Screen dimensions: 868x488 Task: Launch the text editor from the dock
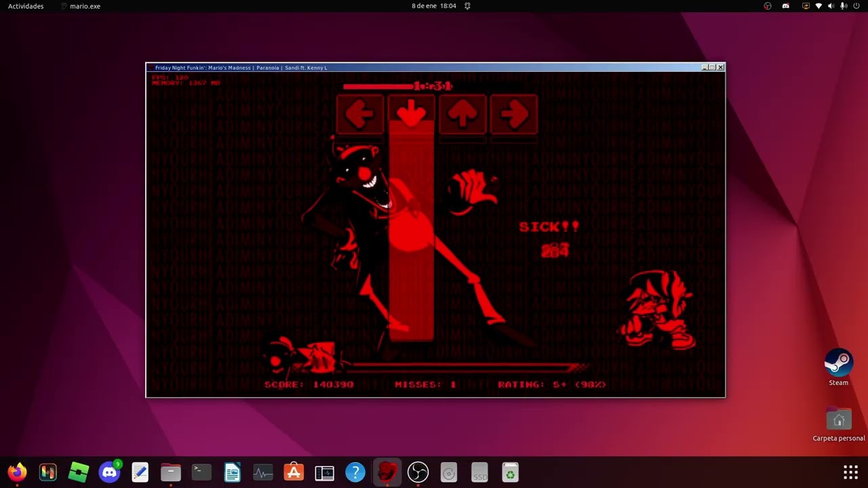140,472
